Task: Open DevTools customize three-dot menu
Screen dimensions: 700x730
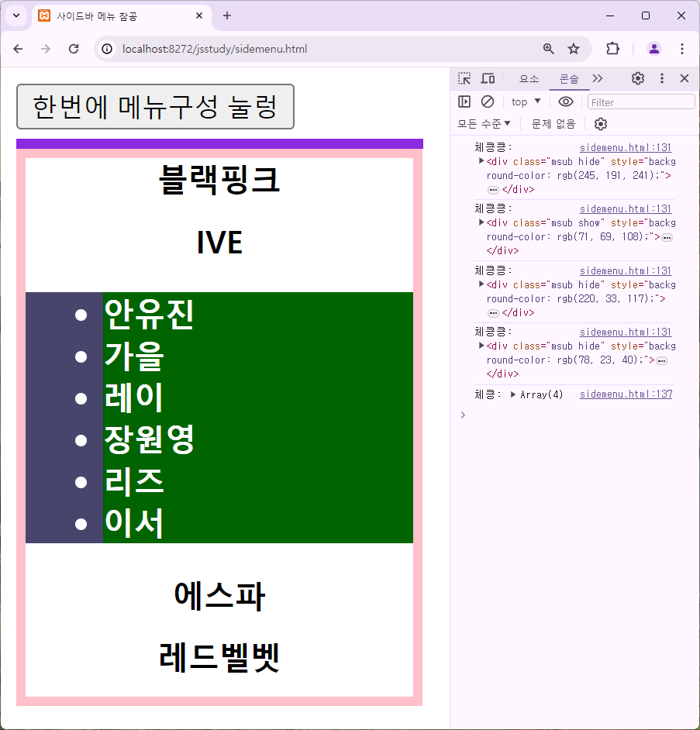Action: (662, 78)
